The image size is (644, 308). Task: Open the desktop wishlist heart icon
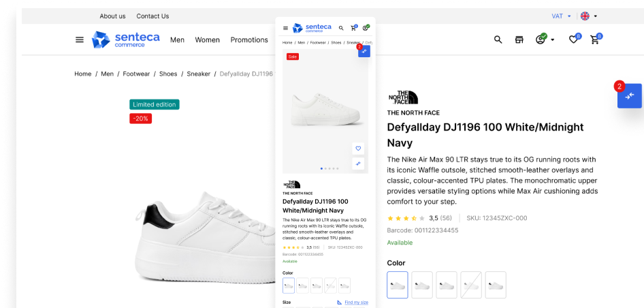(574, 40)
